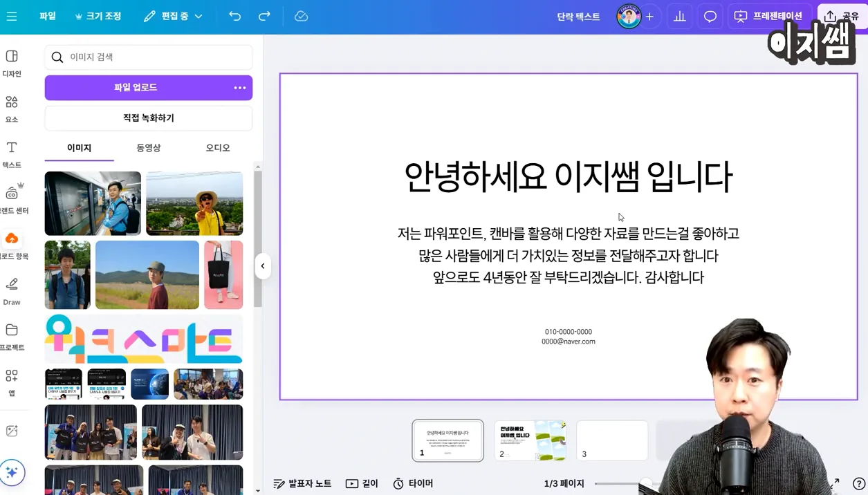Select heading 안녕하세요 이지쌤 입니다

[568, 177]
